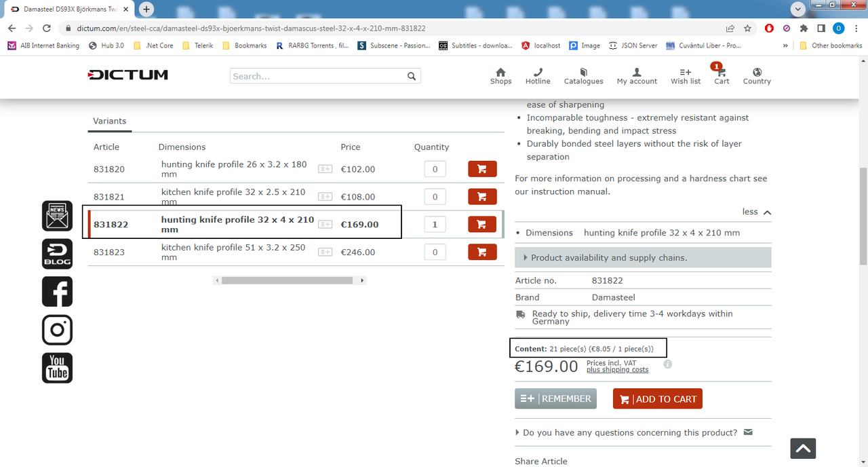Open the Catalogues icon
Viewport: 868px width, 467px height.
point(583,76)
